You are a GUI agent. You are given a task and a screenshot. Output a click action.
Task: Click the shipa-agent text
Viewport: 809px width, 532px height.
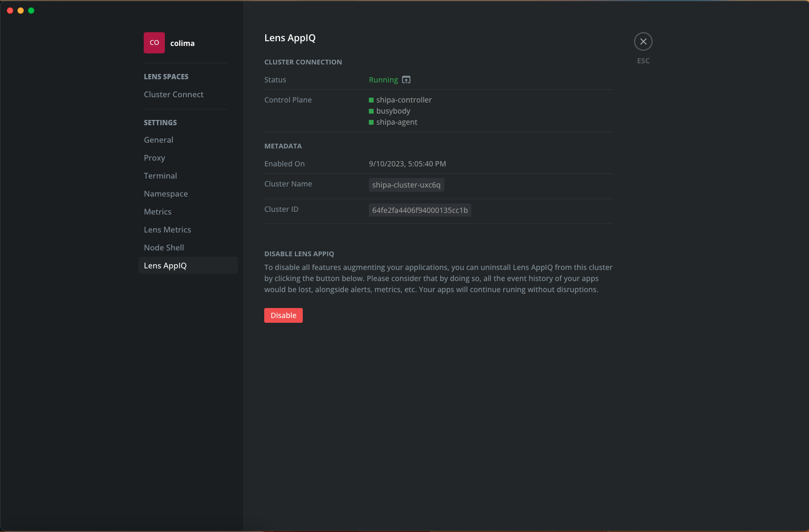[397, 122]
